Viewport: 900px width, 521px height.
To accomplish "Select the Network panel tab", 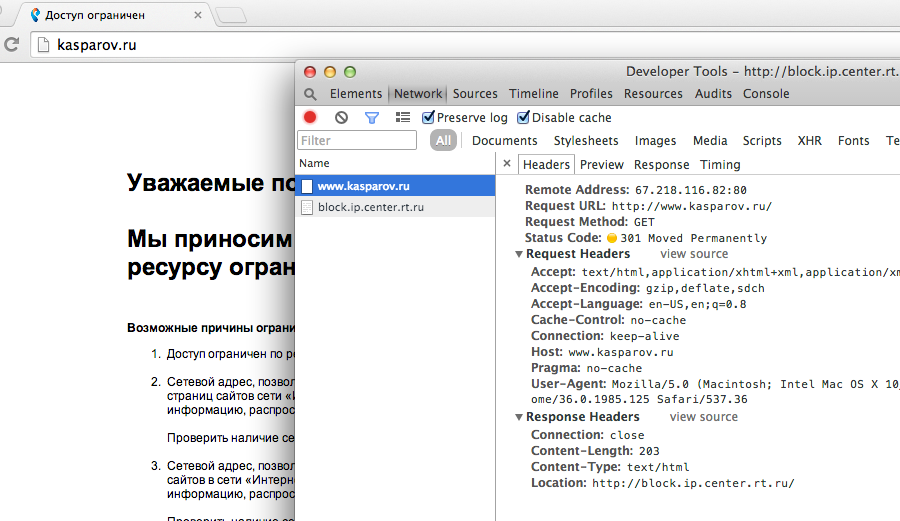I will click(418, 94).
